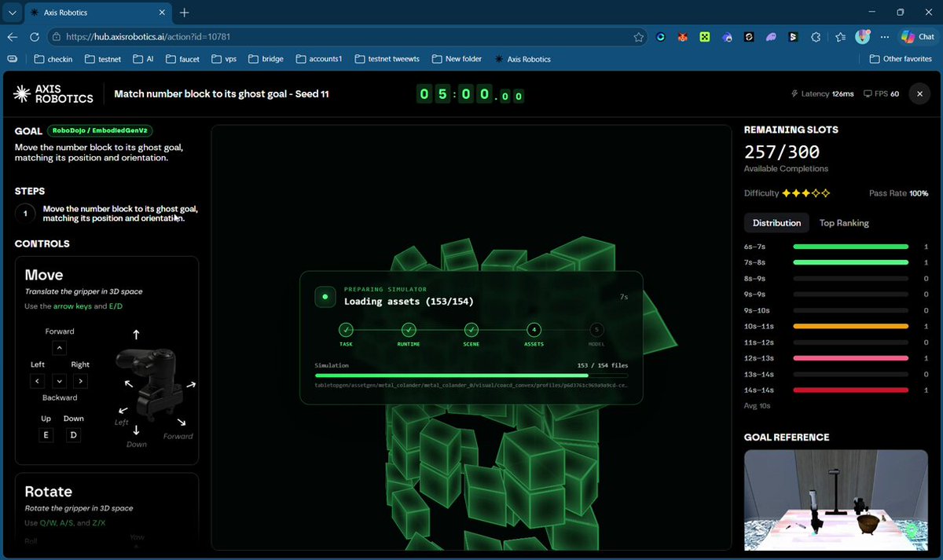Click the Right arrow key button

tap(80, 381)
